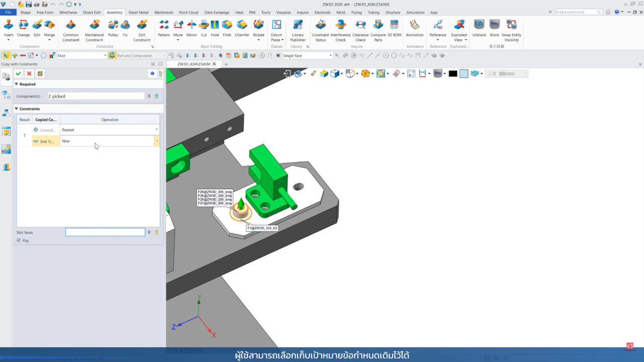Collapse the Constraints section

point(17,109)
